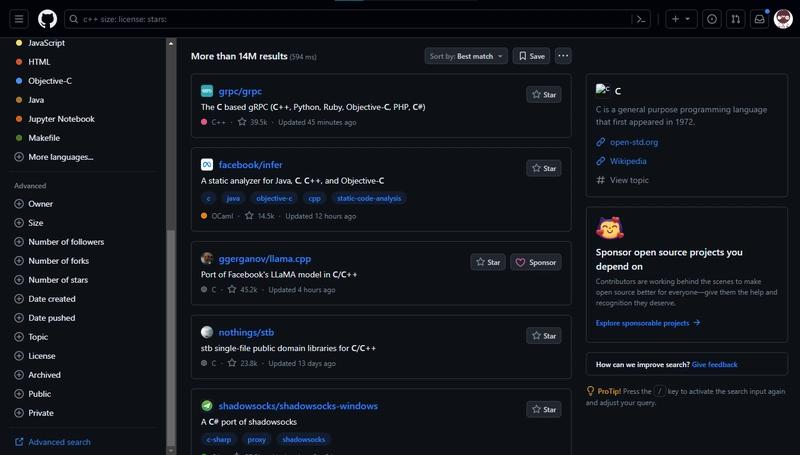Open the Issues icon in header
The height and width of the screenshot is (455, 800).
tap(712, 19)
